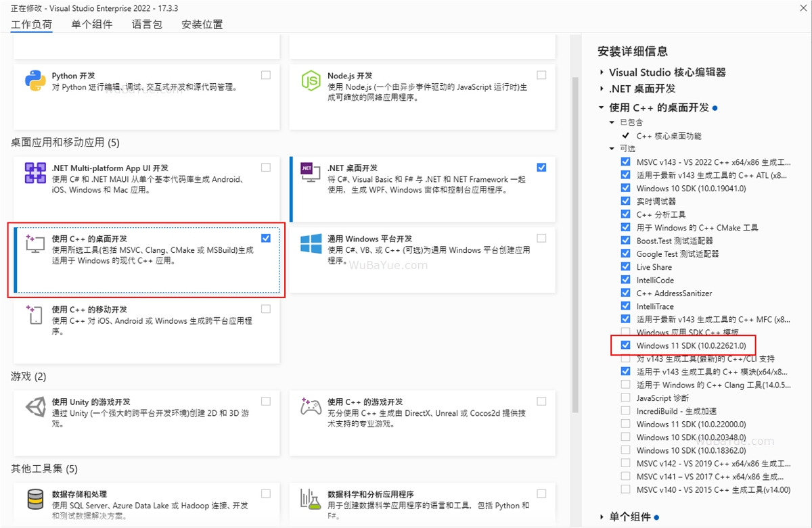Check the 使用 C++ 的移动开发 workload

266,309
